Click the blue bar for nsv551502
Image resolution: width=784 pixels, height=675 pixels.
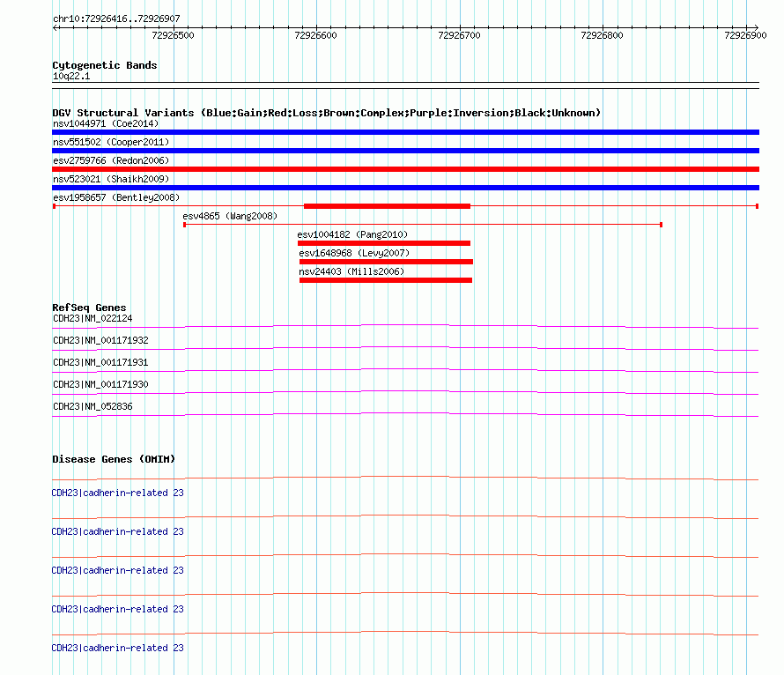tap(405, 151)
